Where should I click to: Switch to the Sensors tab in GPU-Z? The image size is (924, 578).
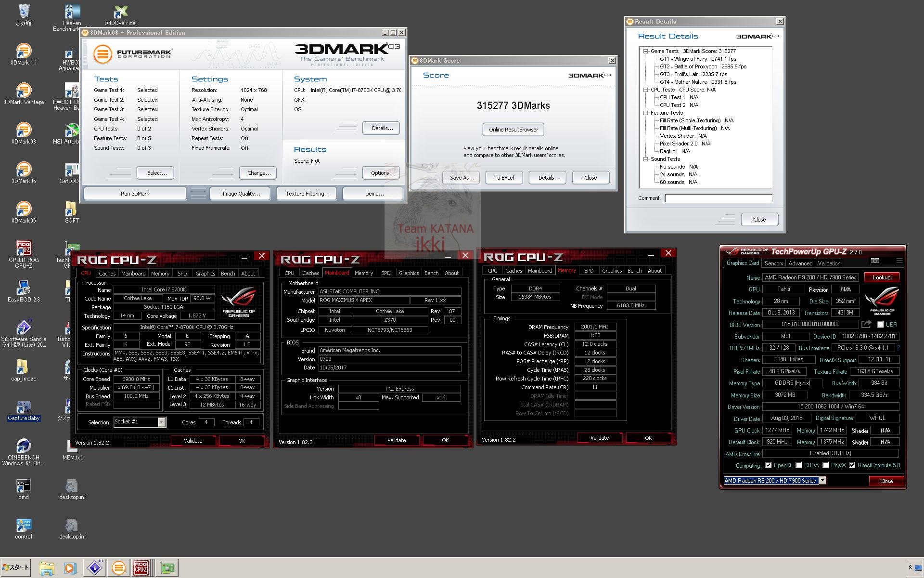774,263
